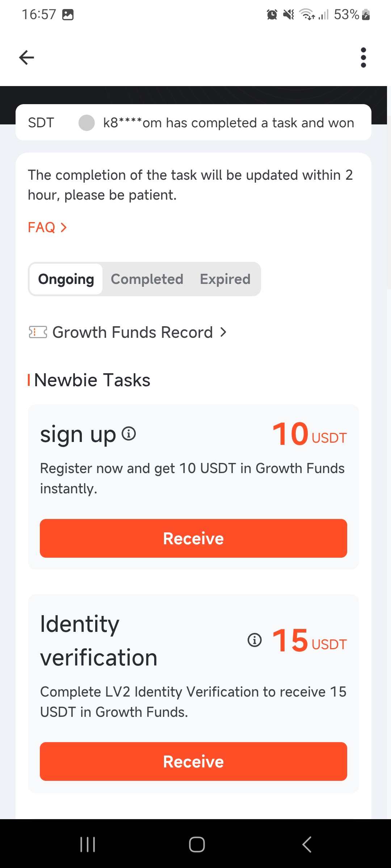391x868 pixels.
Task: Switch to the Completed tab
Action: [147, 279]
